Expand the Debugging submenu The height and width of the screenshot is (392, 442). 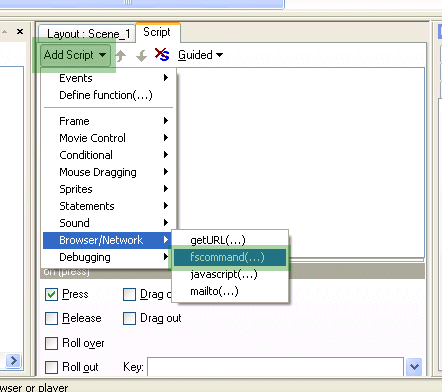108,257
